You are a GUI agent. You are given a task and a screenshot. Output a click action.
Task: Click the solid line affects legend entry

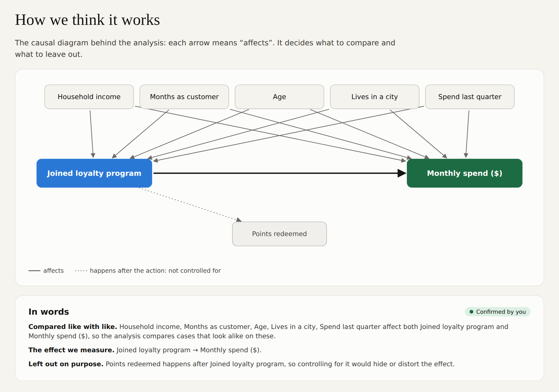pyautogui.click(x=46, y=271)
